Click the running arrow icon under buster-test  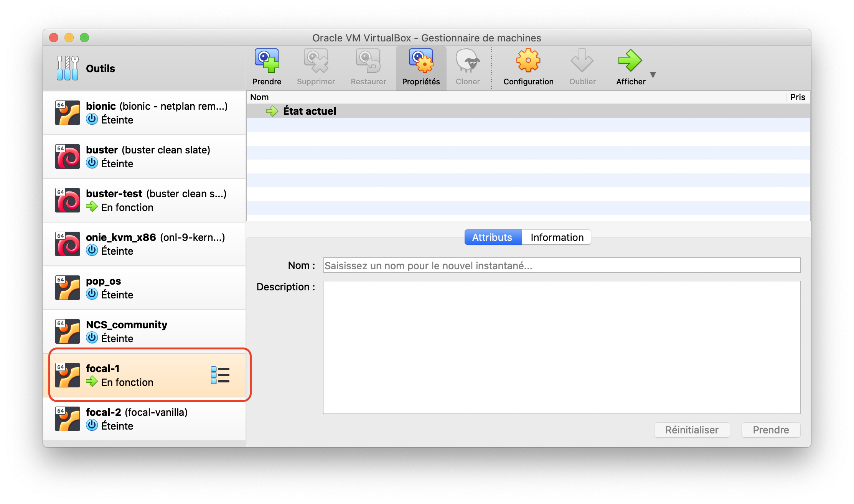pyautogui.click(x=92, y=207)
